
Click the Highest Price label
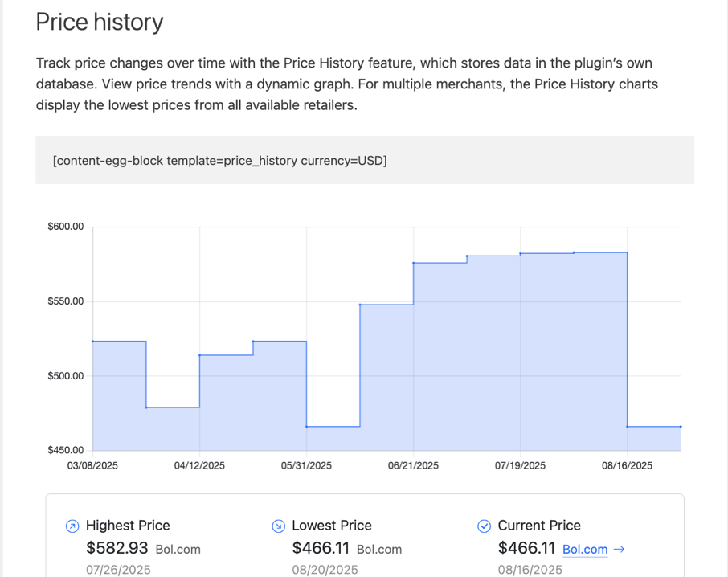128,526
